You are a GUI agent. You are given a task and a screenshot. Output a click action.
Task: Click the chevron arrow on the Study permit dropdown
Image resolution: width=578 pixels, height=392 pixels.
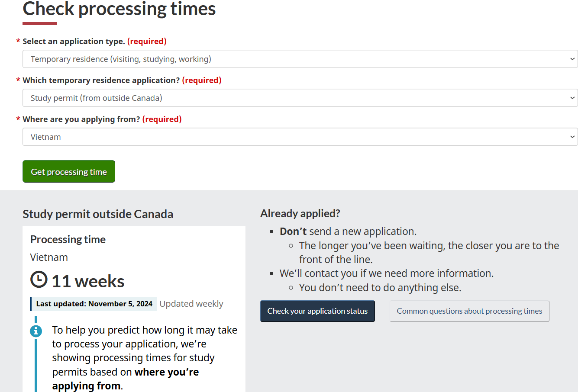coord(572,98)
